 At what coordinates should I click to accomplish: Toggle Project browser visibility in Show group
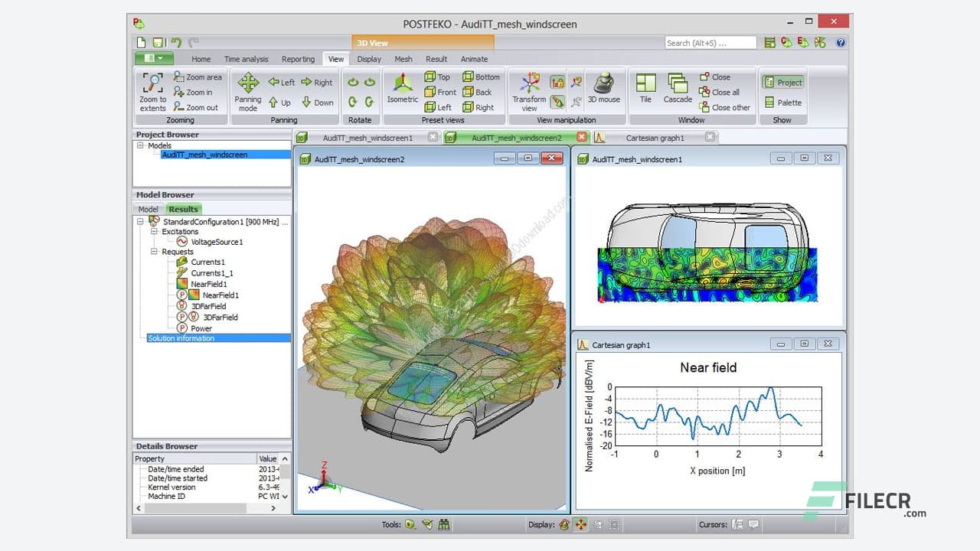tap(782, 83)
